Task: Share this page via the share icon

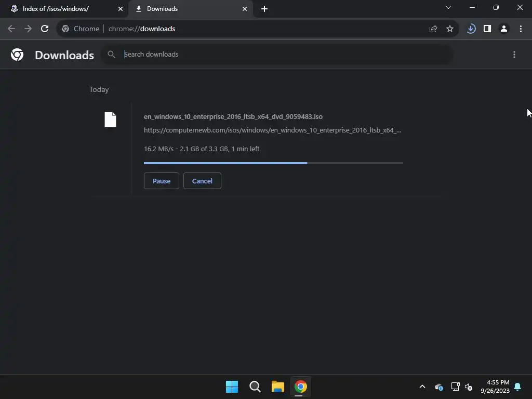Action: pos(433,29)
